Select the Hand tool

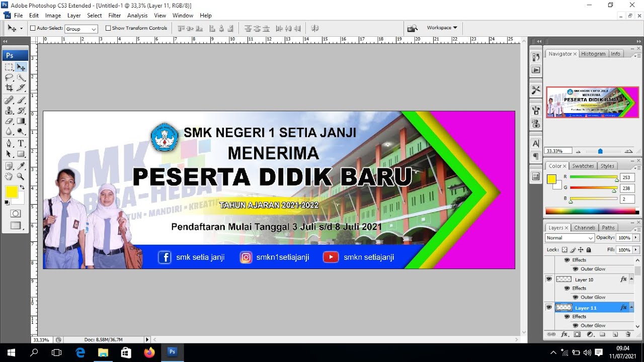click(9, 176)
